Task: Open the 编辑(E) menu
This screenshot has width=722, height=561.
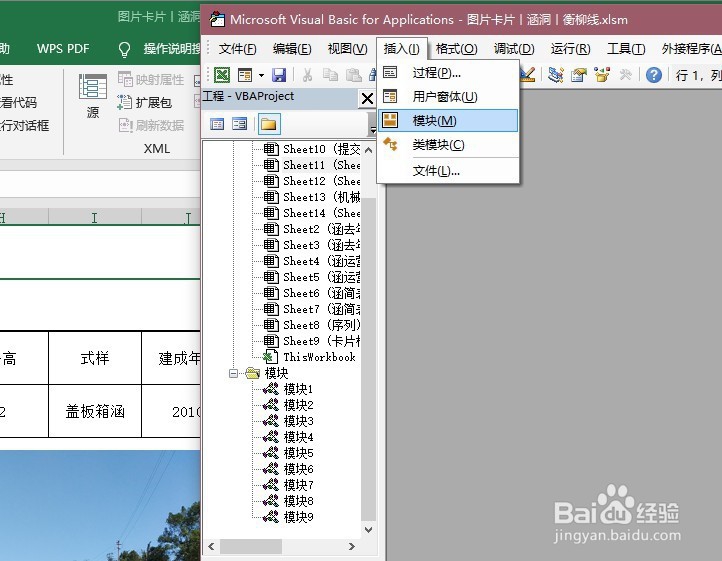Action: coord(292,48)
